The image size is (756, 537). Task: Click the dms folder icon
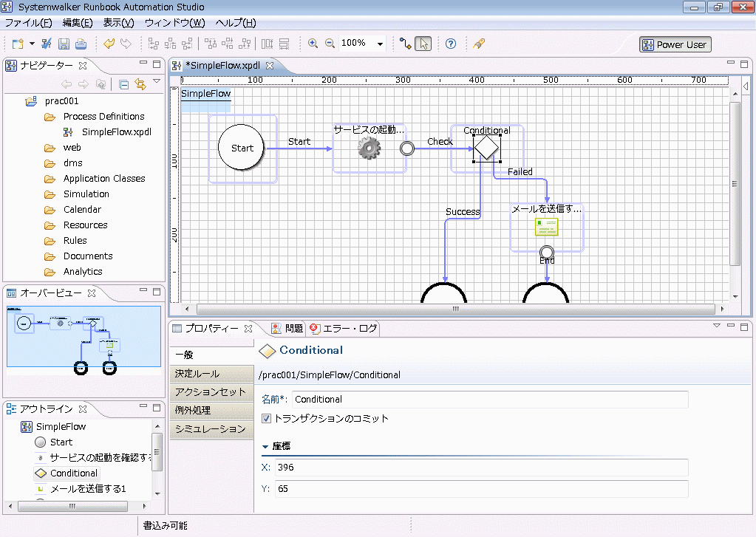[x=50, y=163]
